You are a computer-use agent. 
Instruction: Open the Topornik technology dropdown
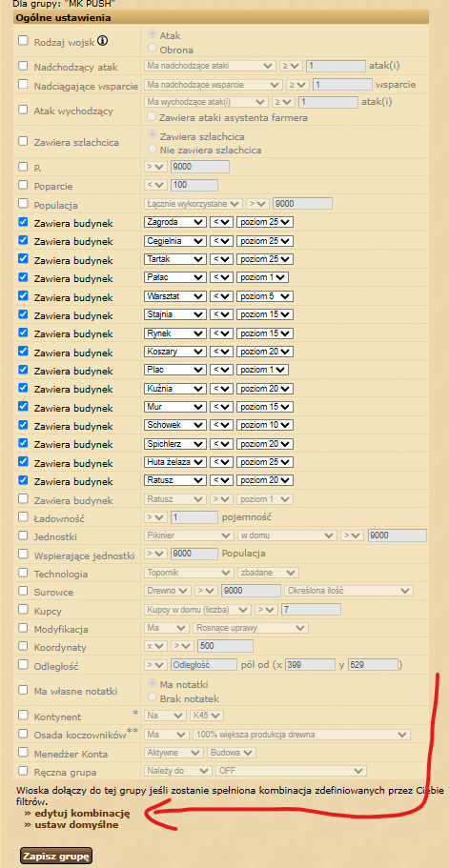(x=188, y=573)
